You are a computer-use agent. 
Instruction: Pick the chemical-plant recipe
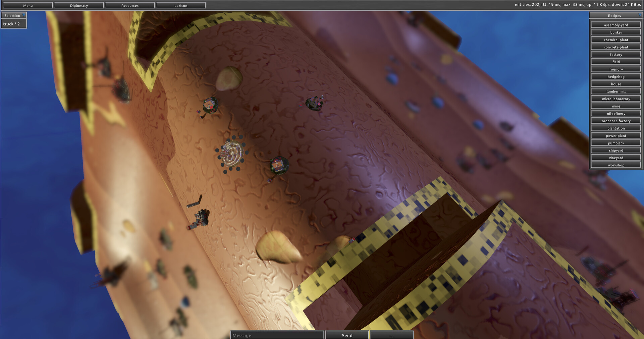point(616,40)
